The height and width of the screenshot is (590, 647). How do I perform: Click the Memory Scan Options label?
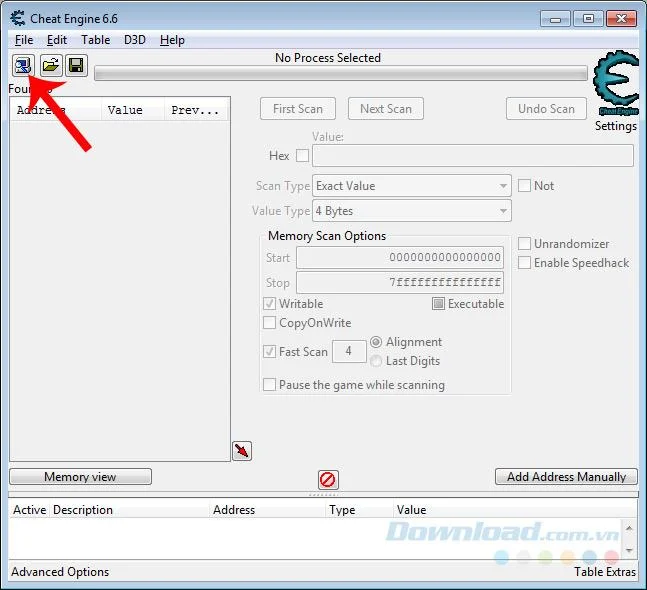tap(327, 236)
